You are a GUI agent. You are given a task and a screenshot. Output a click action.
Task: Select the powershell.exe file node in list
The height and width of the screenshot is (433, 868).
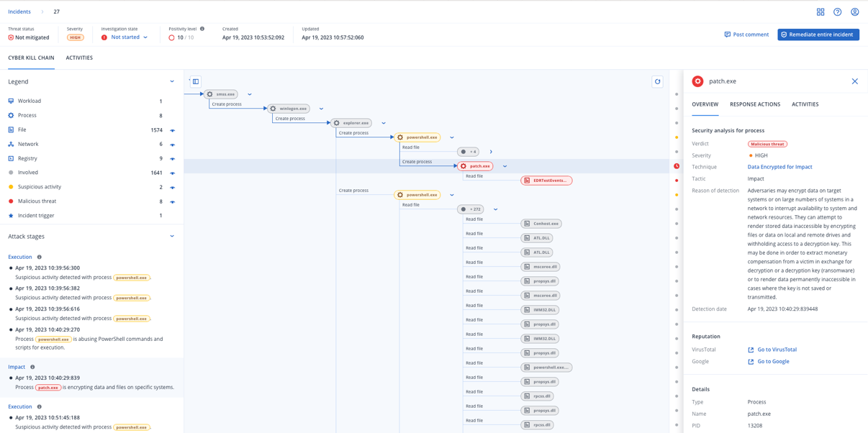tap(547, 368)
